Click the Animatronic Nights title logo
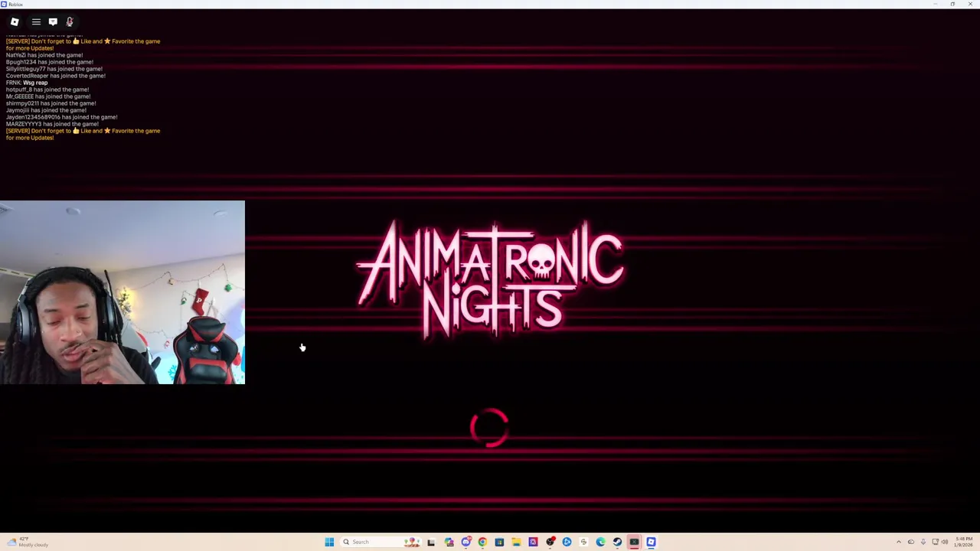Image resolution: width=980 pixels, height=551 pixels. 490,279
